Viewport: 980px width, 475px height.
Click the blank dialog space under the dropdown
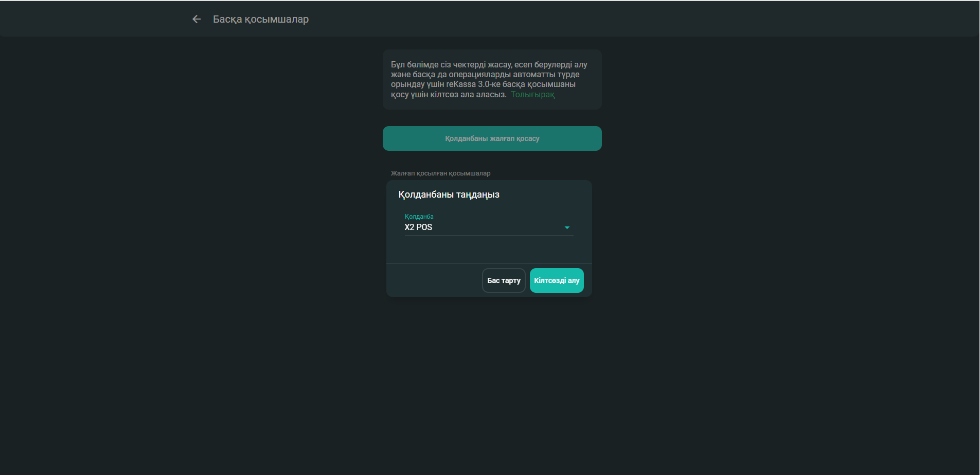point(489,251)
